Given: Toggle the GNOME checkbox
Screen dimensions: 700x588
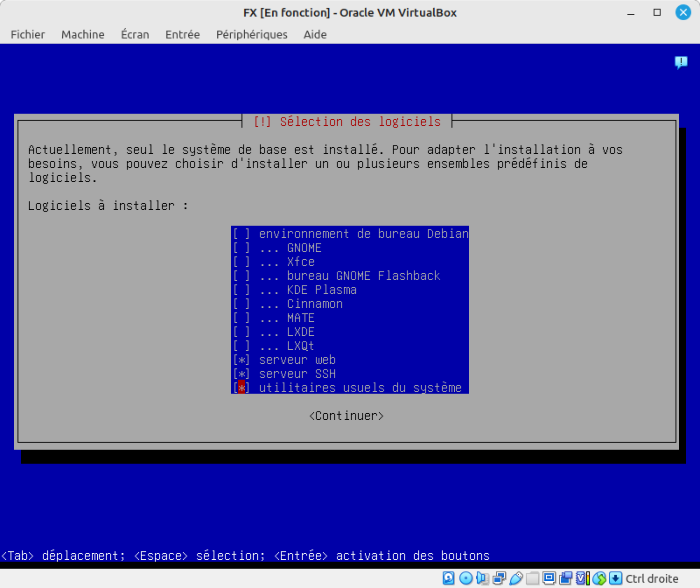Looking at the screenshot, I should coord(241,248).
